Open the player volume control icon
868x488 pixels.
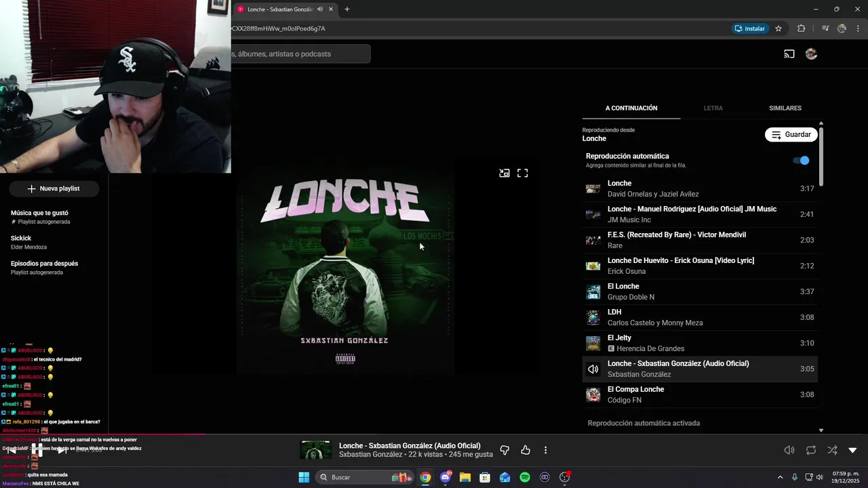click(x=789, y=450)
